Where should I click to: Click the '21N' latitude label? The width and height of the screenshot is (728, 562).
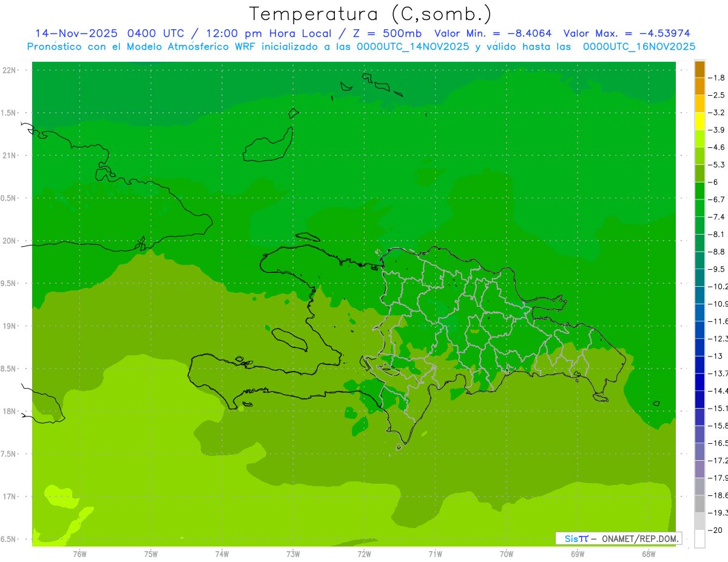click(x=10, y=156)
